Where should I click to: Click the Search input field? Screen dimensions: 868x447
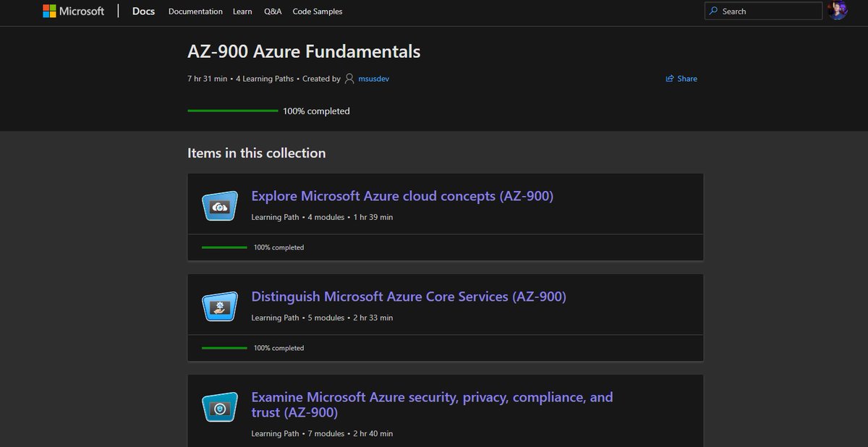coord(763,11)
